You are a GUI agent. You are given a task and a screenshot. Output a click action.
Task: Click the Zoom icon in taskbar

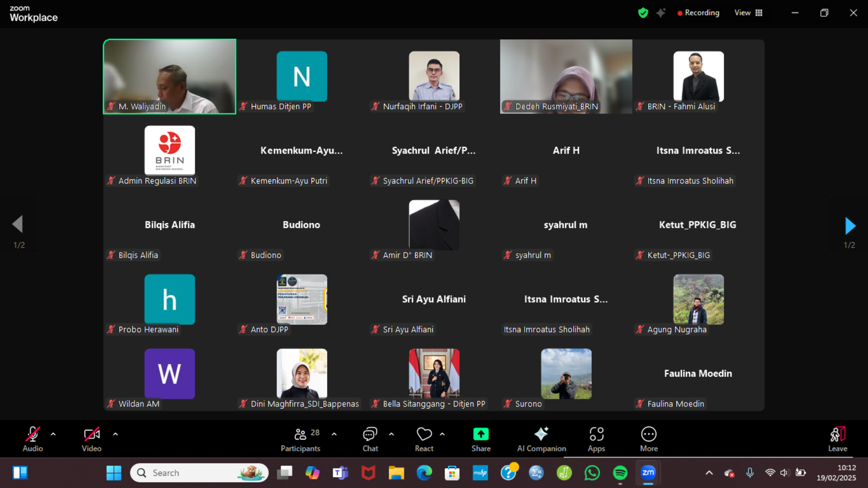tap(648, 473)
